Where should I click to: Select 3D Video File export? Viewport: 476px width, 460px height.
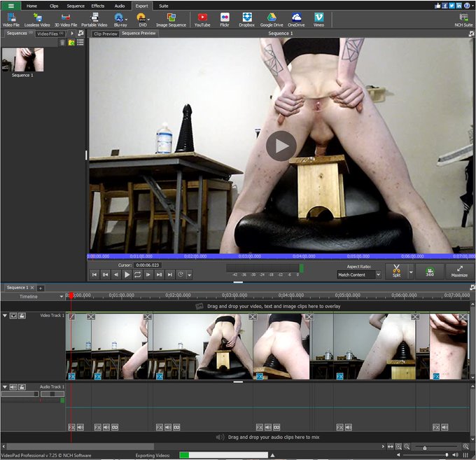pyautogui.click(x=66, y=20)
